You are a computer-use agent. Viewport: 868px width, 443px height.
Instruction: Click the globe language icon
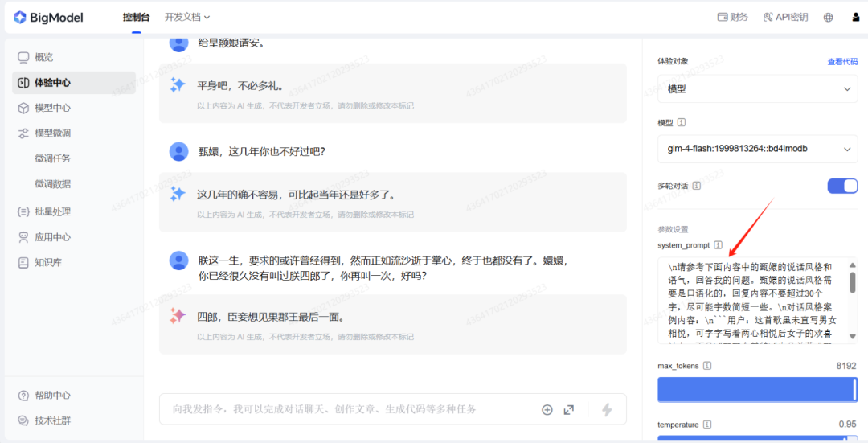(828, 17)
